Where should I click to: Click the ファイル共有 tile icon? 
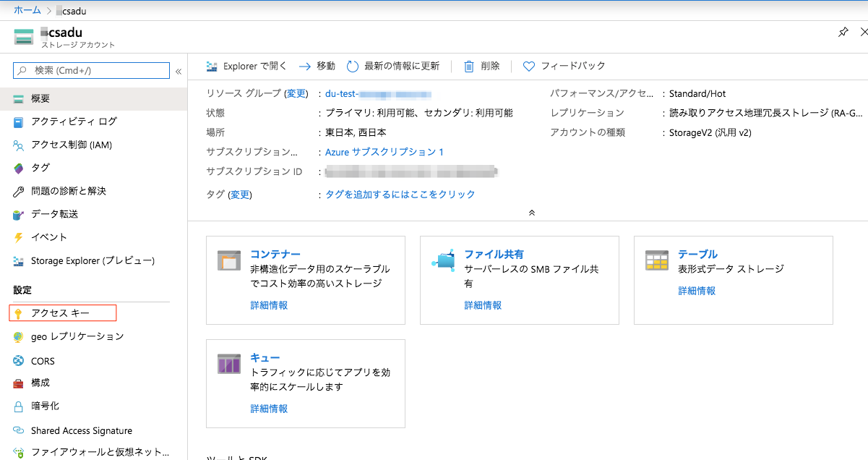point(443,260)
